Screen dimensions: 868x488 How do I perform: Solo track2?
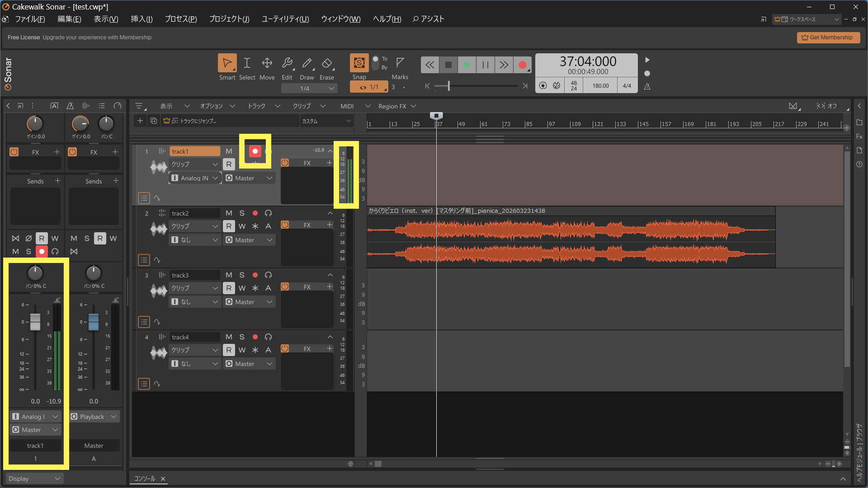242,213
